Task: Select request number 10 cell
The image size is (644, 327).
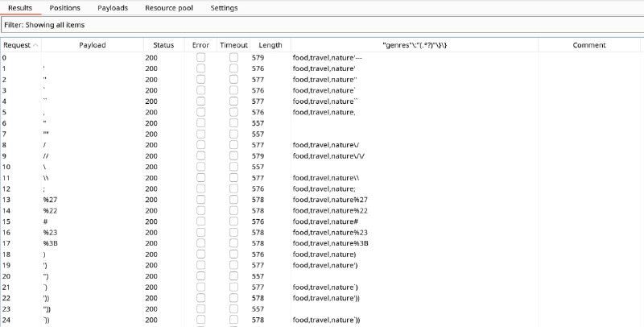Action: coord(6,167)
